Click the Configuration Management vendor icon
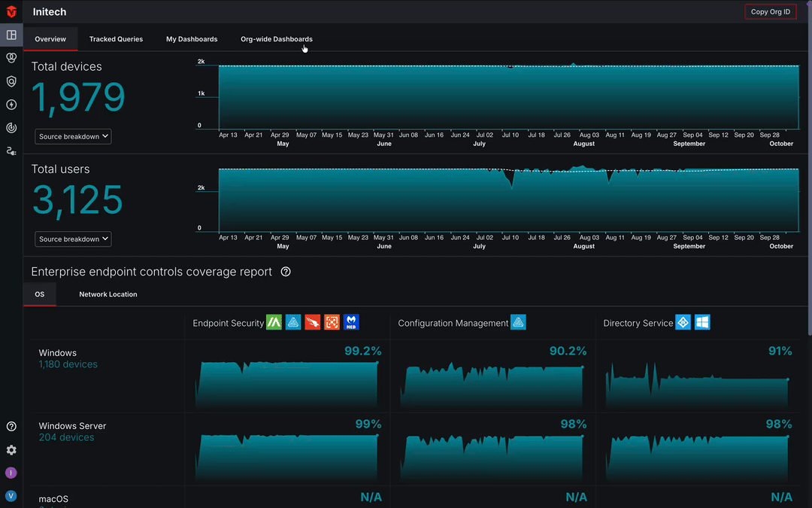This screenshot has height=508, width=812. click(518, 321)
